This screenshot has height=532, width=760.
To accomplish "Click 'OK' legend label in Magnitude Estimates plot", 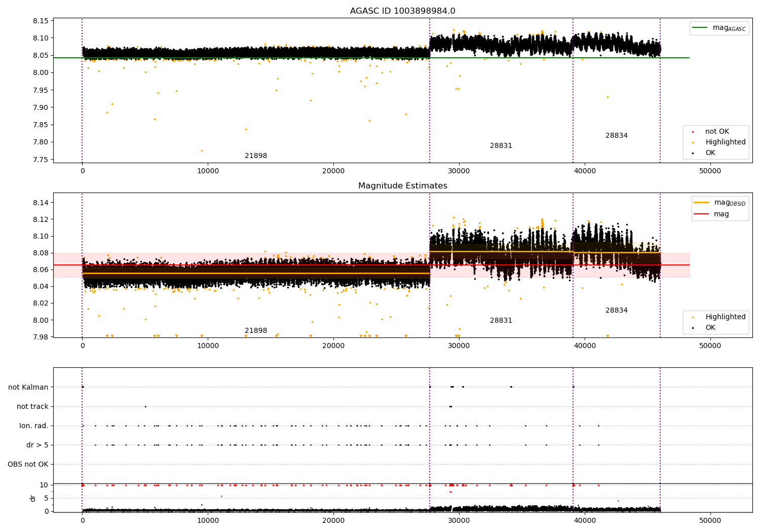I will click(x=710, y=328).
